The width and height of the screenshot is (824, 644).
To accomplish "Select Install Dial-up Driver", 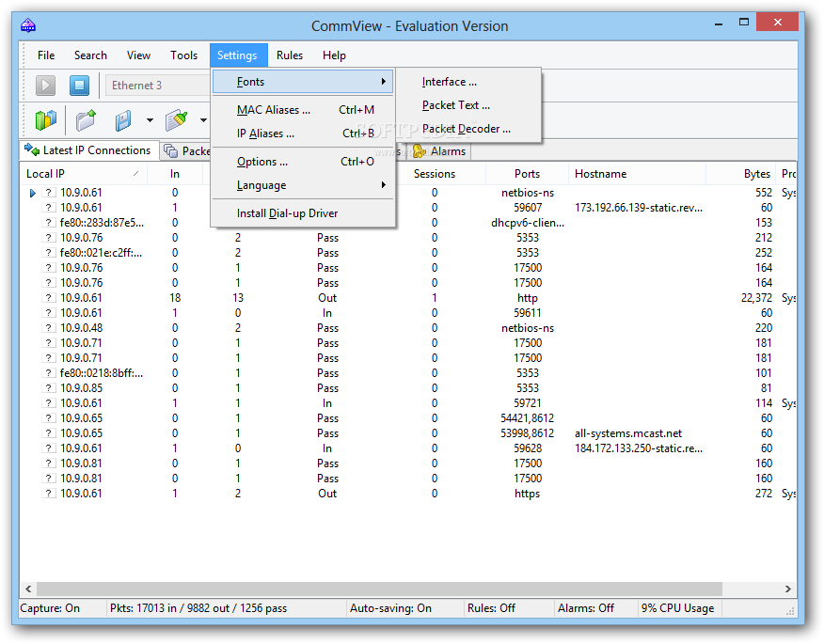I will pyautogui.click(x=303, y=213).
